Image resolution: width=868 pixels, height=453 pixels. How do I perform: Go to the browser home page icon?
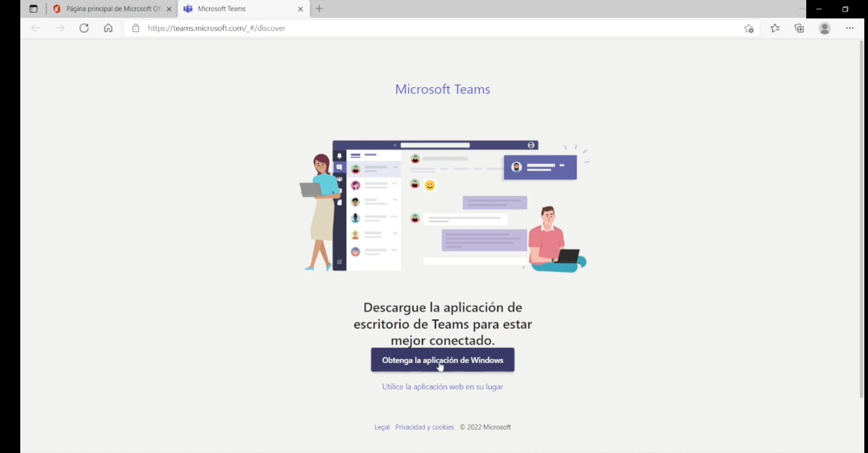pos(108,28)
